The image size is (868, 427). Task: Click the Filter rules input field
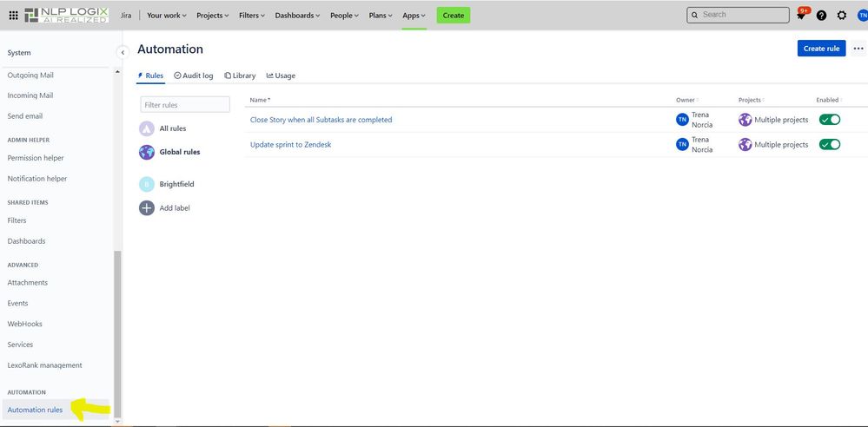[185, 104]
